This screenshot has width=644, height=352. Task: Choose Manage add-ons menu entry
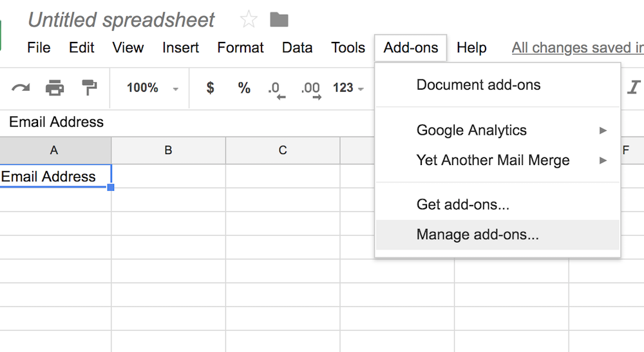click(477, 235)
